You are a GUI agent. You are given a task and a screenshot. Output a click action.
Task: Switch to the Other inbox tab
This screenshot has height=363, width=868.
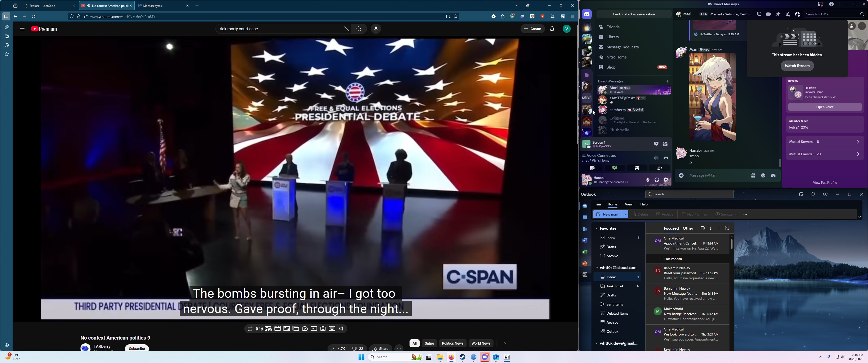[x=688, y=228]
